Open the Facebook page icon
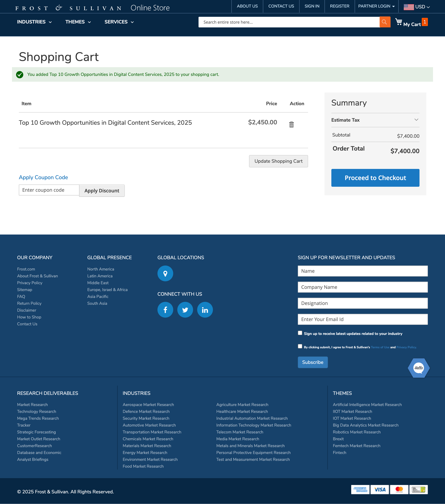Viewport: 445px width, 504px height. [x=165, y=310]
